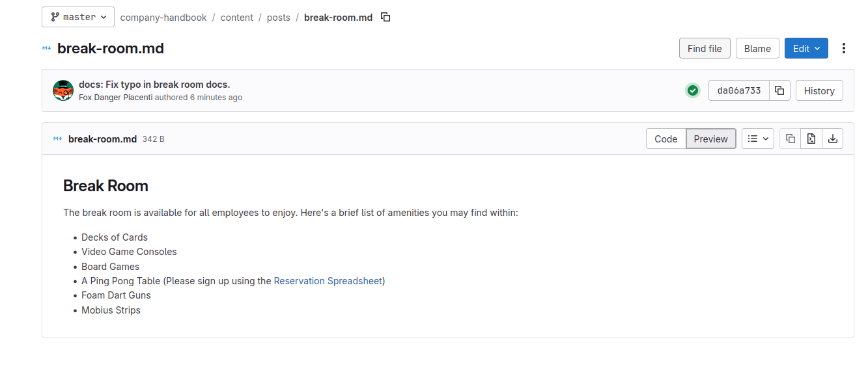
Task: View file History
Action: (x=819, y=90)
